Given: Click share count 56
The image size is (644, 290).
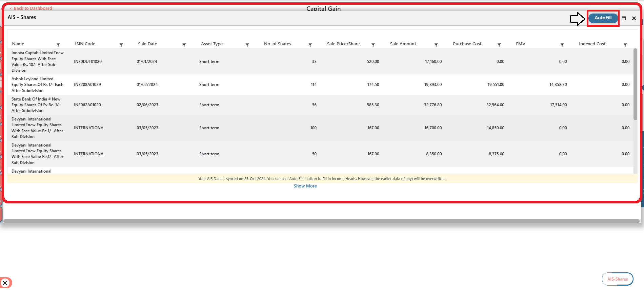Looking at the screenshot, I should 314,105.
